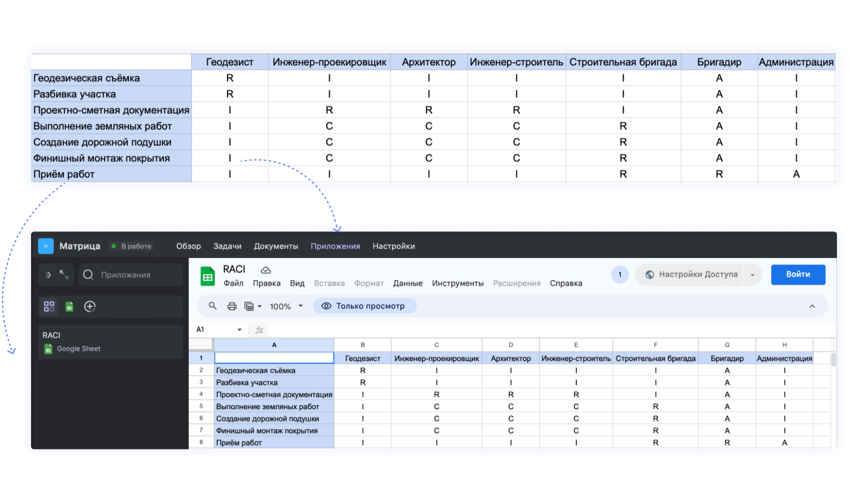This screenshot has width=868, height=490.
Task: Click the double chevron sidebar collapse icon
Action: coord(48,275)
